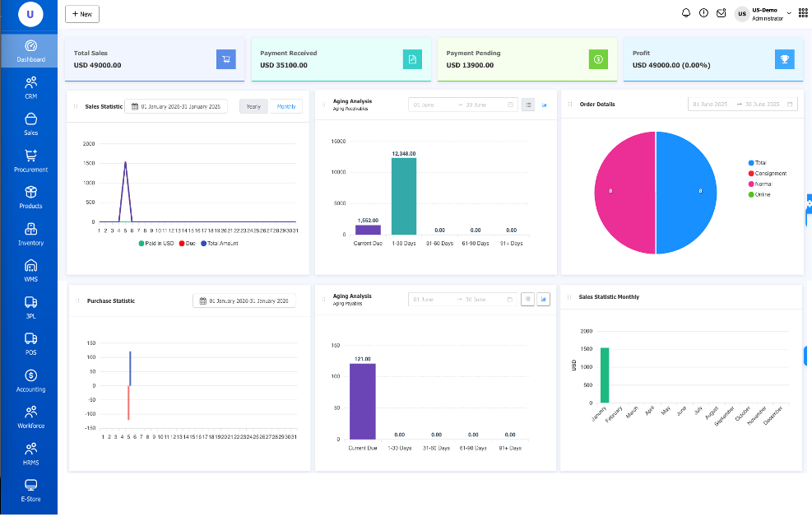The width and height of the screenshot is (812, 517).
Task: Toggle the Consignment legend color in Order Details
Action: point(751,174)
